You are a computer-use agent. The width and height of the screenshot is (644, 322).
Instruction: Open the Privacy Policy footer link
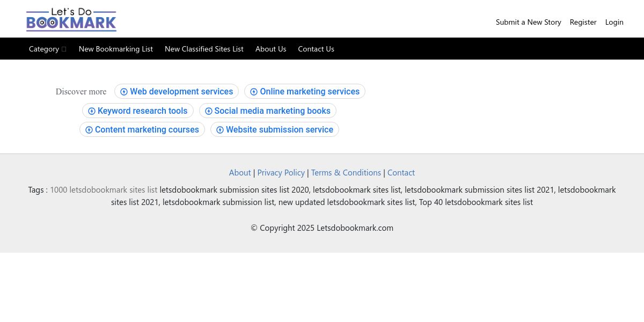pyautogui.click(x=281, y=172)
